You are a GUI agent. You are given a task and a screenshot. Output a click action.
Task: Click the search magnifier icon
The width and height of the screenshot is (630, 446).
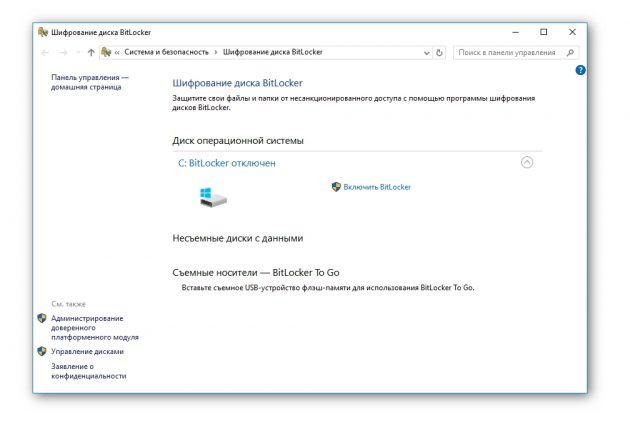(x=570, y=53)
